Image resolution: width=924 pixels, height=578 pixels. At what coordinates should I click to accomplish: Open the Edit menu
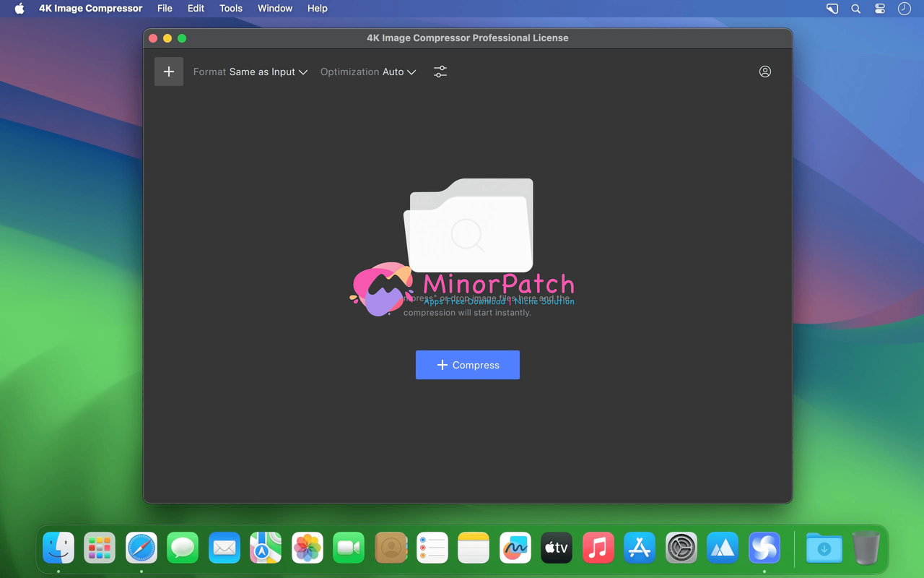196,9
